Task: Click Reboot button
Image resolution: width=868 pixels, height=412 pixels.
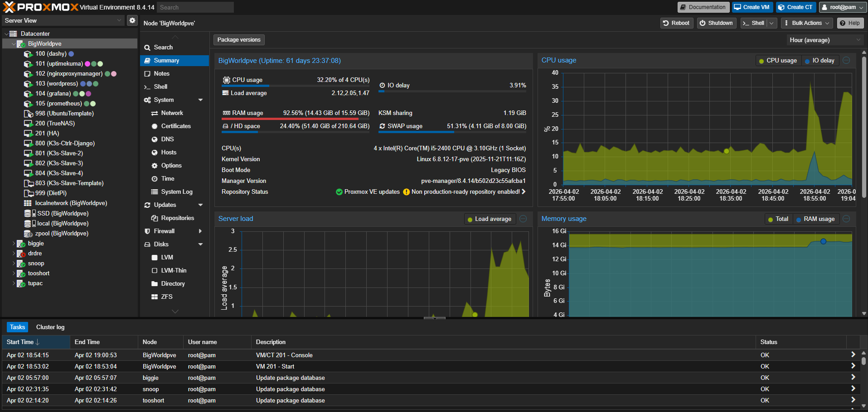Action: pyautogui.click(x=676, y=23)
